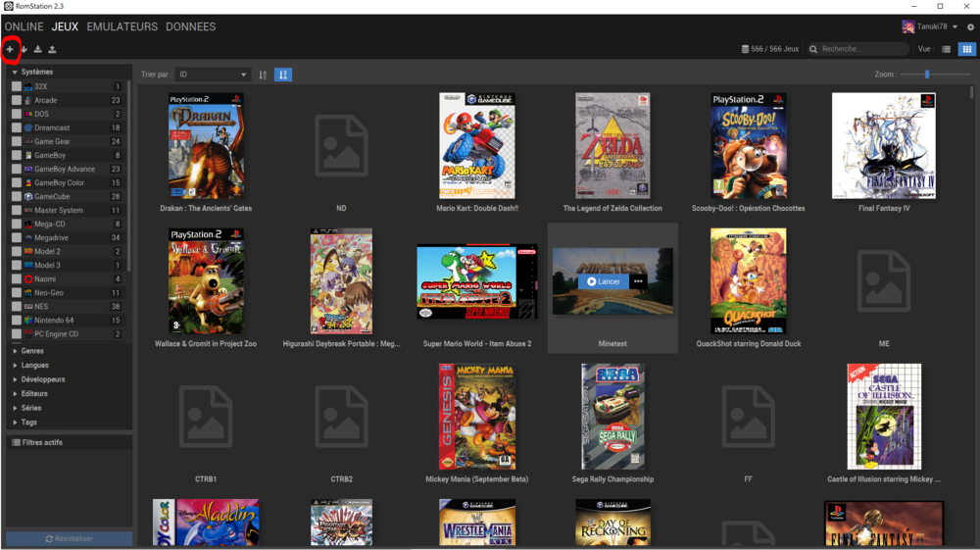
Task: Switch to the ONLINE tab
Action: 24,26
